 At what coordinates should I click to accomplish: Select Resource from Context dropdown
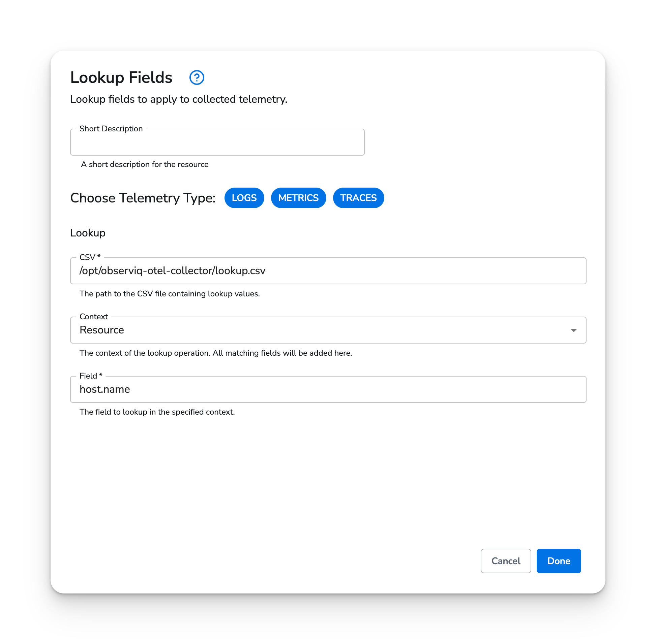[328, 330]
